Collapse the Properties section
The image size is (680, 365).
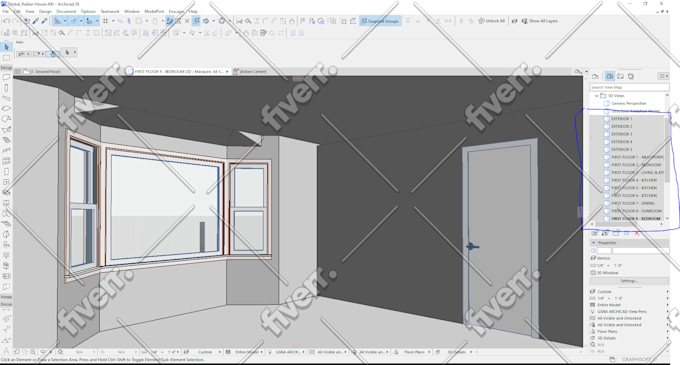[x=594, y=243]
